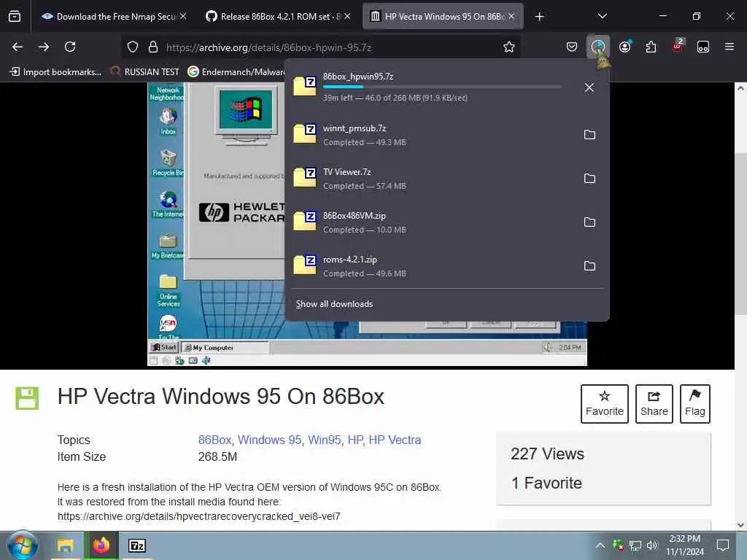Click the green floppy software mediatype icon
This screenshot has height=560, width=747.
(27, 398)
